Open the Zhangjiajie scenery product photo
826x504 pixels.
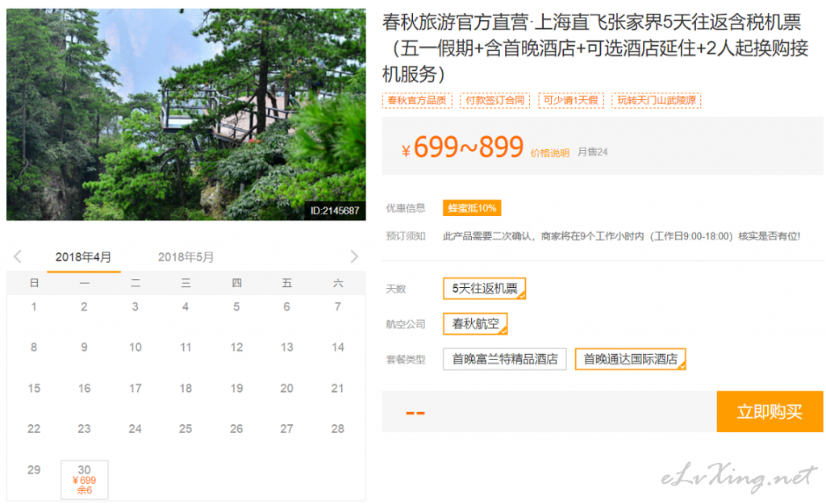pos(186,115)
